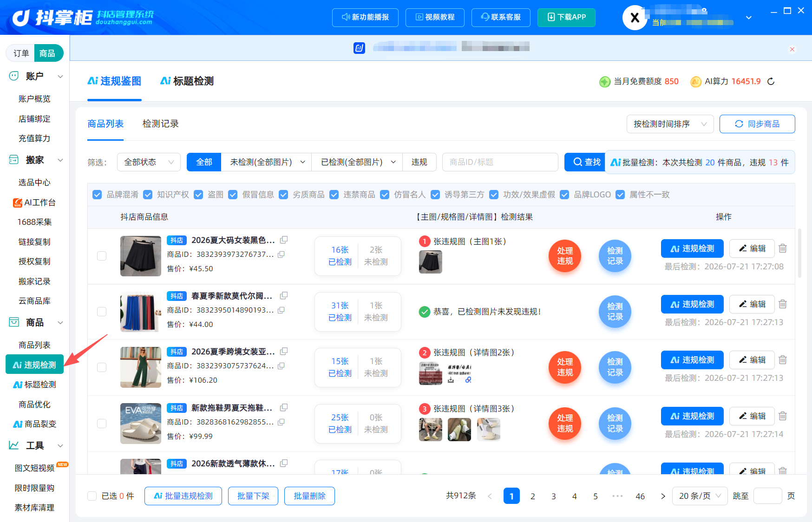Image resolution: width=812 pixels, height=522 pixels.
Task: Open 检测记录 circle for 春夏季新款莫代尔阔 row
Action: [615, 312]
